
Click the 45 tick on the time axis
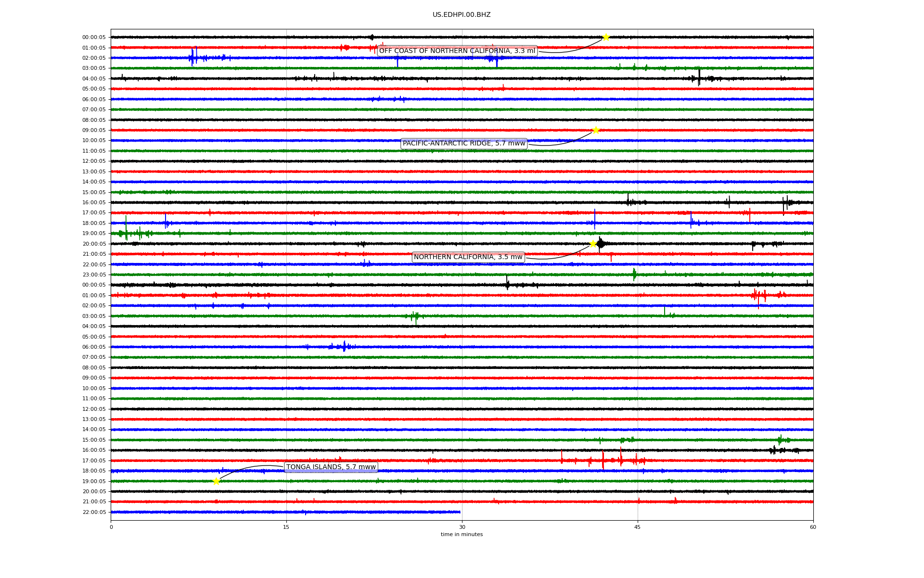pyautogui.click(x=638, y=527)
